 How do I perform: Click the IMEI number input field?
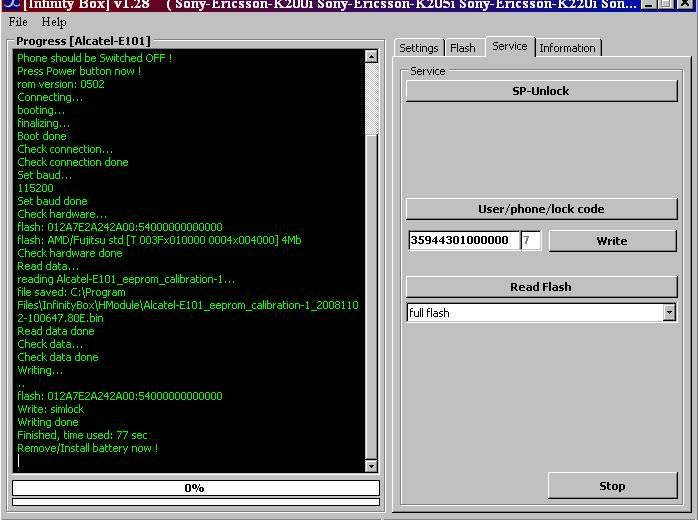click(463, 241)
